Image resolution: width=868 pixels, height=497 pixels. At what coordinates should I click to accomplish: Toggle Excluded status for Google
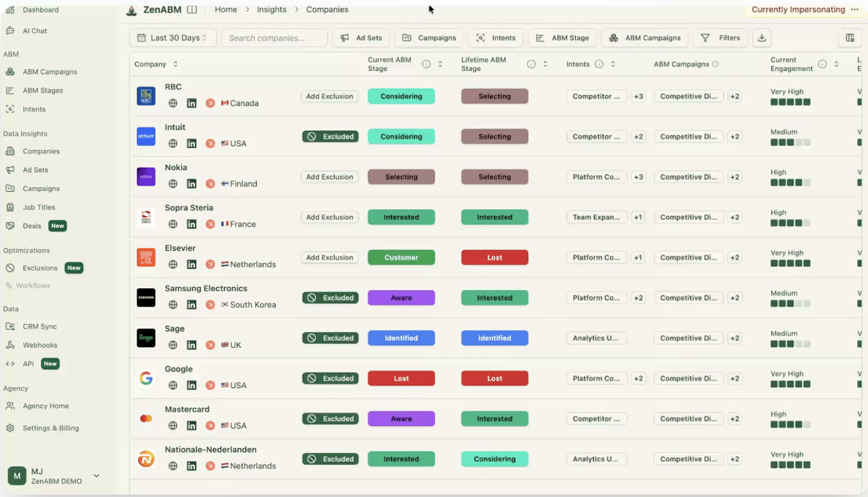click(330, 378)
